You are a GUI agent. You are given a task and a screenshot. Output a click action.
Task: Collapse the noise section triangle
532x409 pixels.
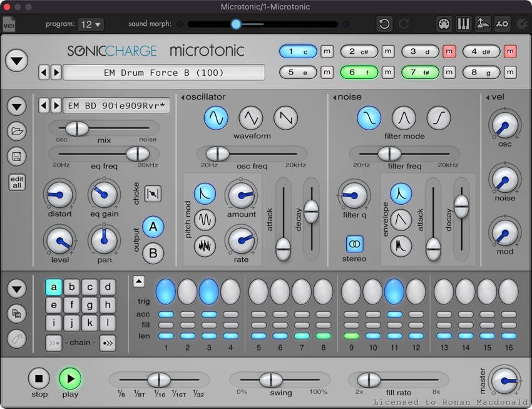[x=335, y=98]
